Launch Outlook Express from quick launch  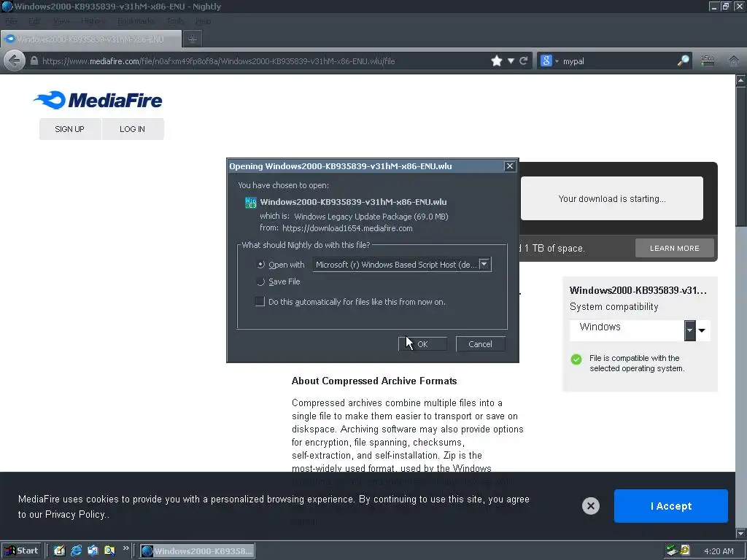tap(93, 551)
